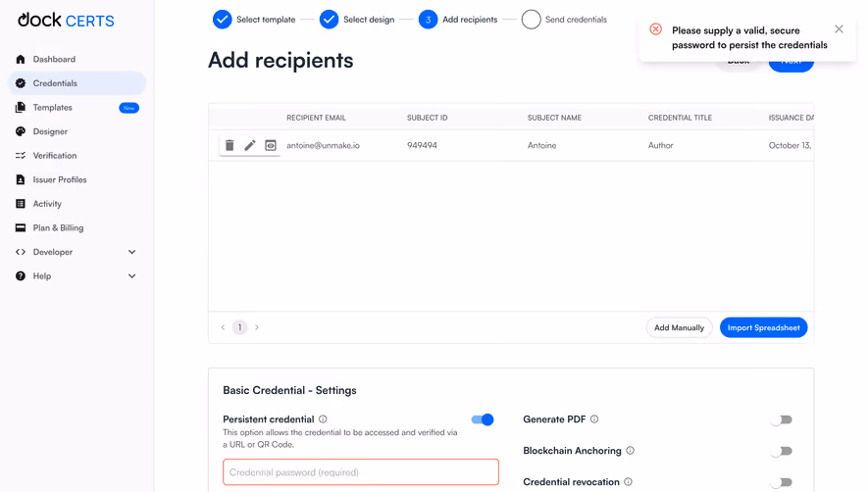Viewport: 868px width, 492px height.
Task: Focus the Credential password field
Action: 361,472
